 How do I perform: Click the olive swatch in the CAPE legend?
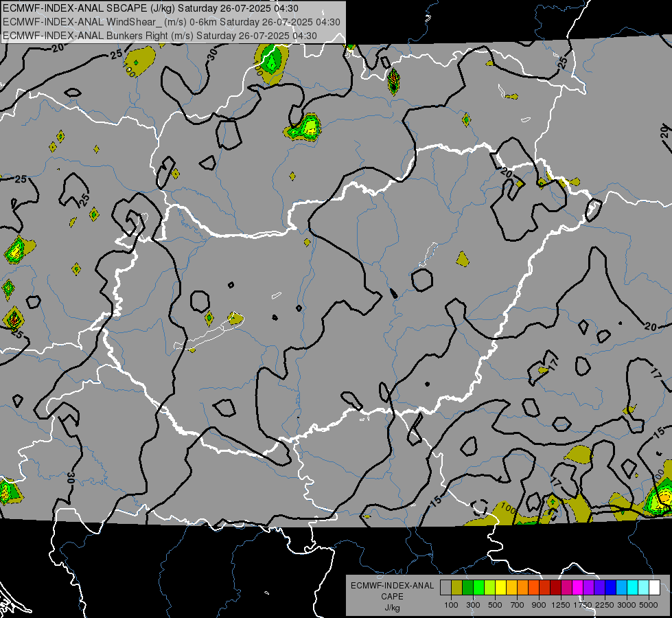457,588
